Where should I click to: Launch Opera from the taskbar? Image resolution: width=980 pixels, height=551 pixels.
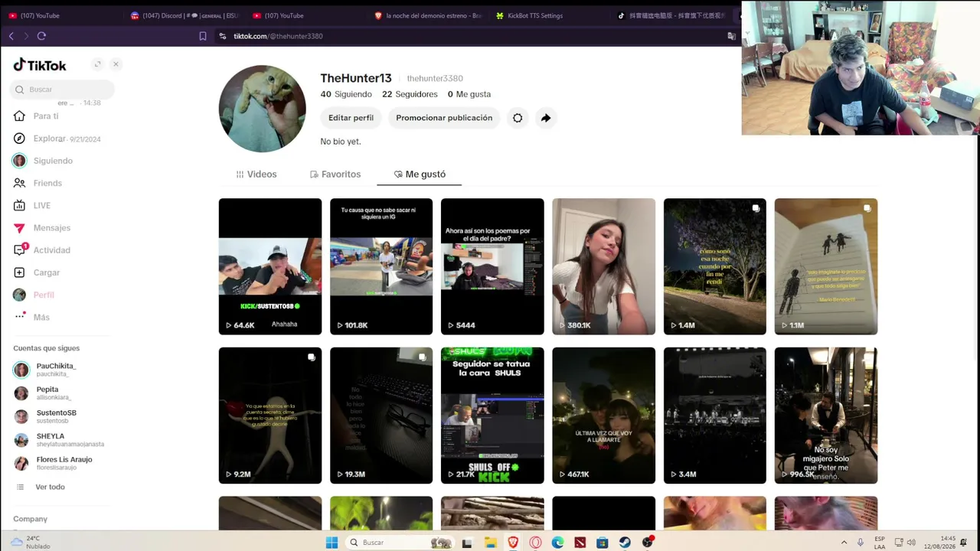[535, 543]
